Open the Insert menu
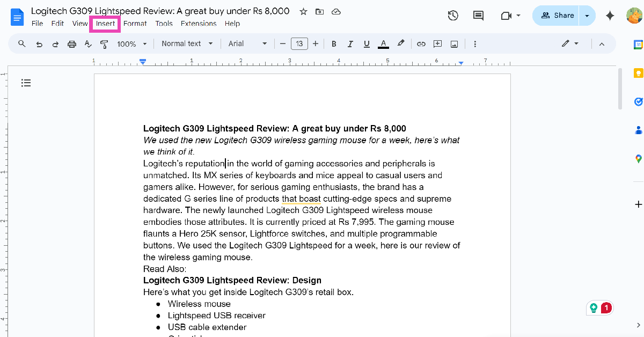Image resolution: width=644 pixels, height=337 pixels. 105,24
